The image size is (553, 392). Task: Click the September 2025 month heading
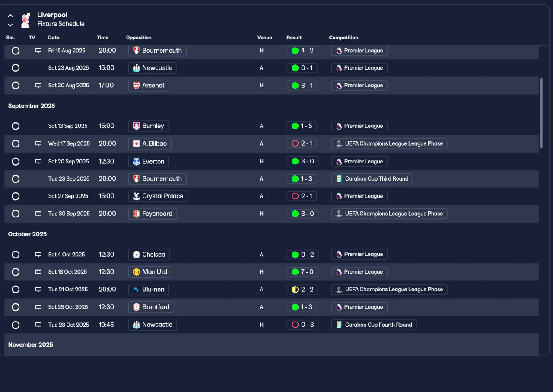32,106
